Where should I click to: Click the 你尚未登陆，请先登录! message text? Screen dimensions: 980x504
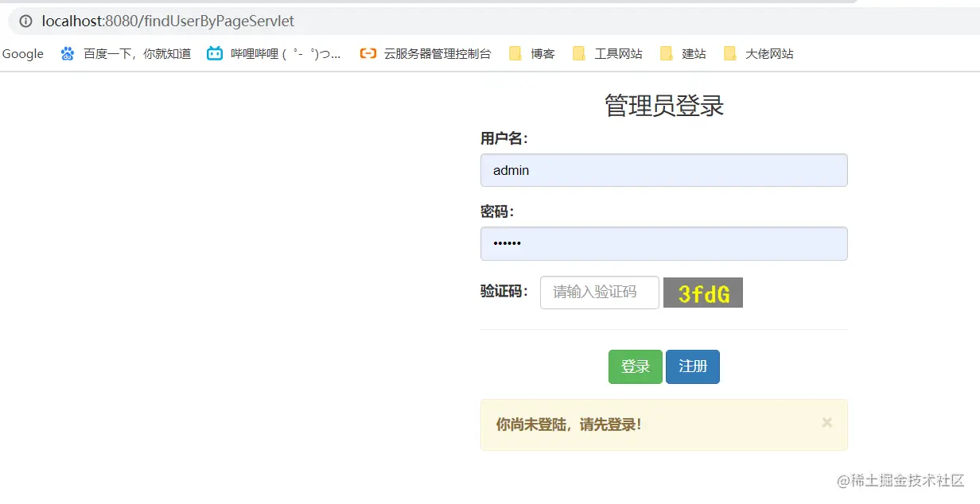click(x=569, y=425)
